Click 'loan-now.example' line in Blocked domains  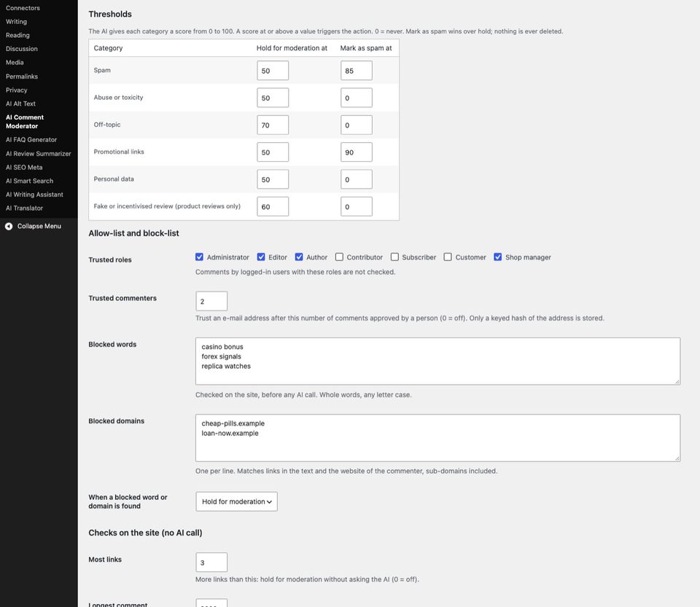(x=230, y=433)
